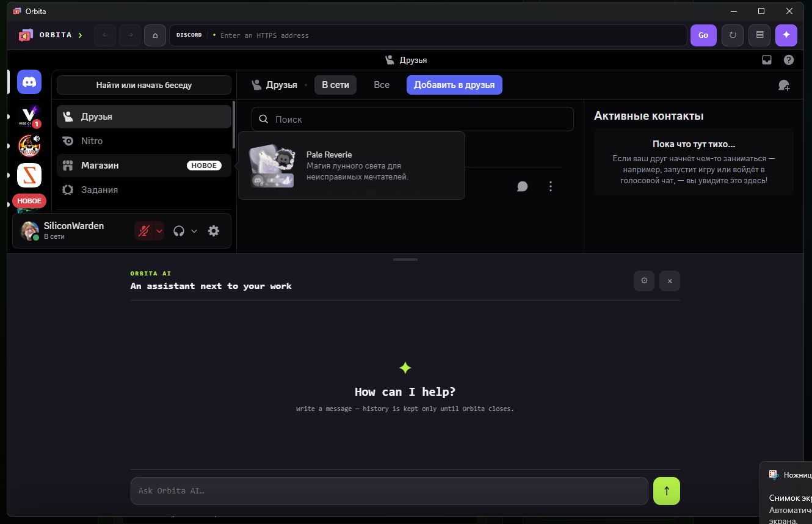The width and height of the screenshot is (812, 524).
Task: Click the purple Go button
Action: click(x=703, y=35)
